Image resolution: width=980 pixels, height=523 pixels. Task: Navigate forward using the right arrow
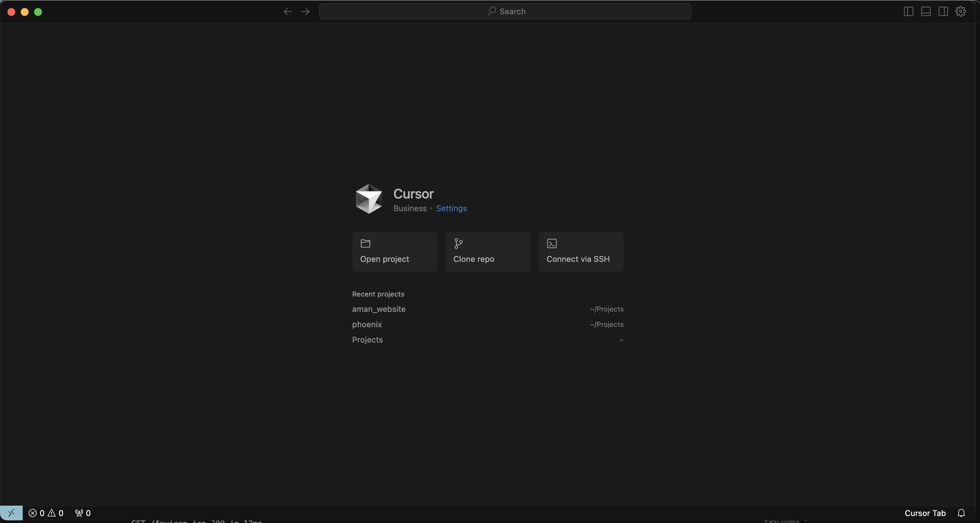[x=306, y=12]
